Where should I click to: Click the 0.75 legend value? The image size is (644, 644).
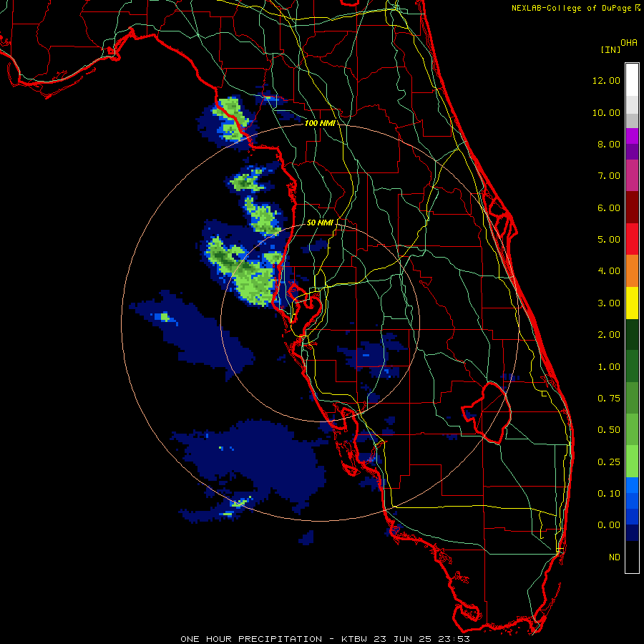point(609,399)
